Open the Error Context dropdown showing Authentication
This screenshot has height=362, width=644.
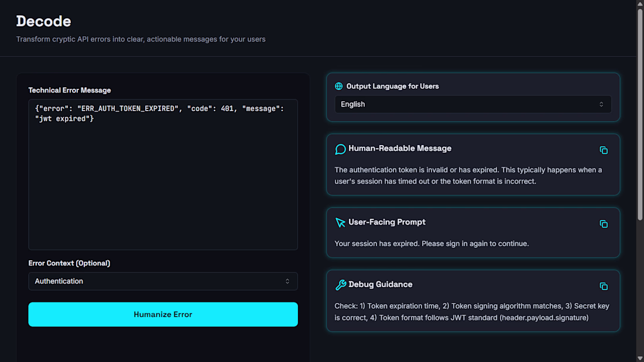tap(163, 281)
